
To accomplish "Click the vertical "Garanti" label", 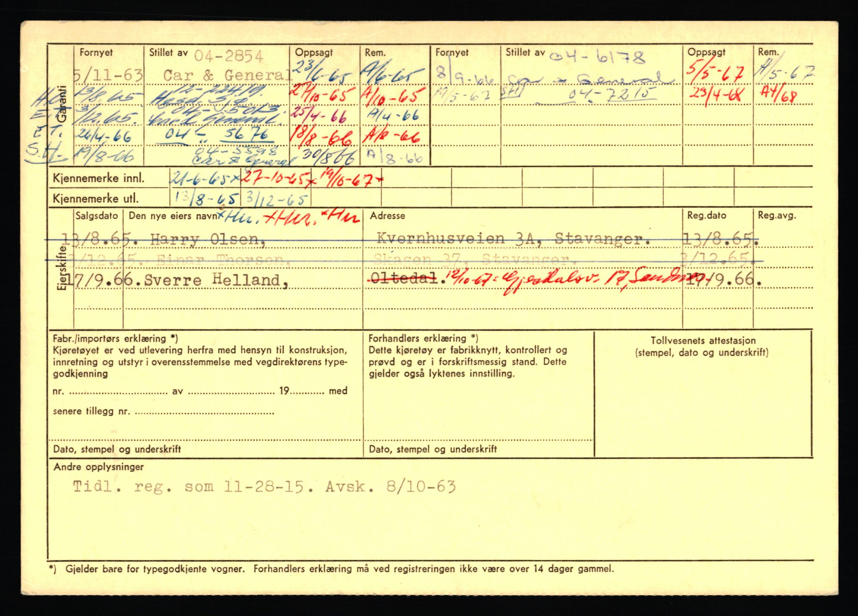I will [x=62, y=104].
